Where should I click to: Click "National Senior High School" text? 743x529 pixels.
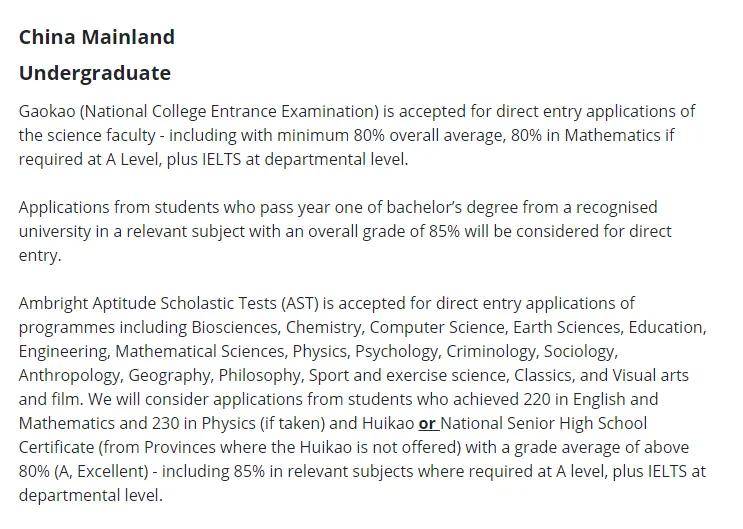[544, 423]
